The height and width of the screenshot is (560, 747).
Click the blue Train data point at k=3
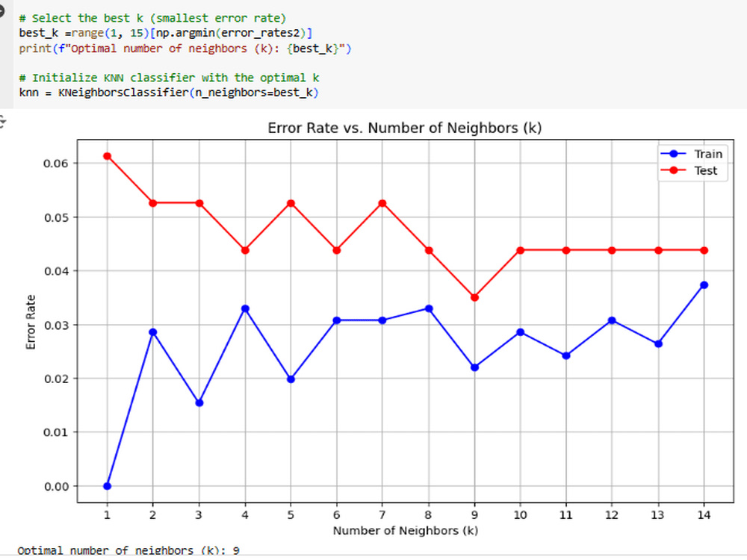coord(199,403)
